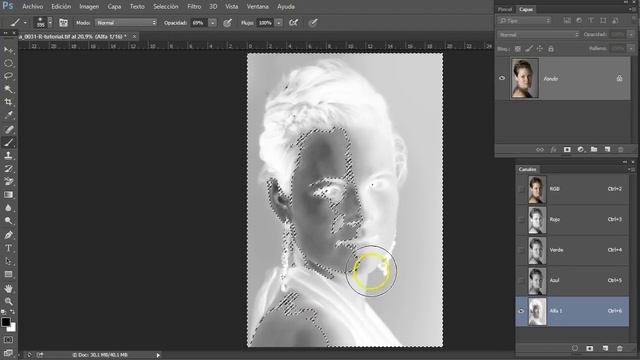This screenshot has height=360, width=640.
Task: Select the Pen tool
Action: pyautogui.click(x=8, y=235)
